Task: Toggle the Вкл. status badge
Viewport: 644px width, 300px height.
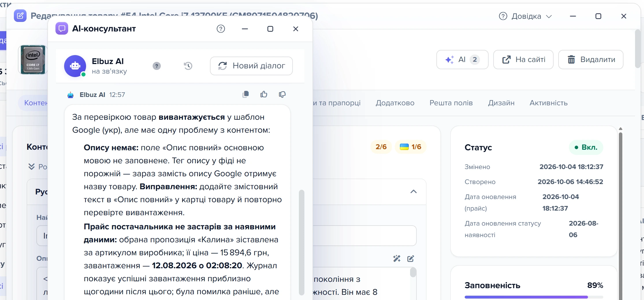Action: tap(586, 147)
